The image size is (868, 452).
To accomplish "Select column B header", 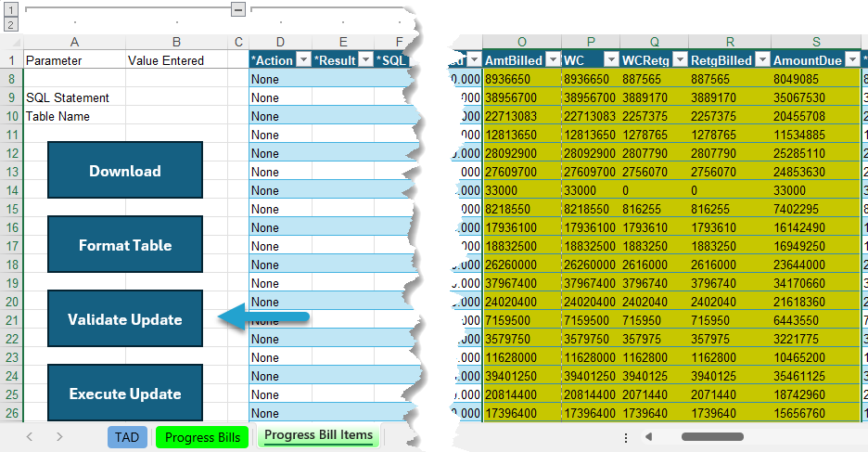I will (x=176, y=42).
